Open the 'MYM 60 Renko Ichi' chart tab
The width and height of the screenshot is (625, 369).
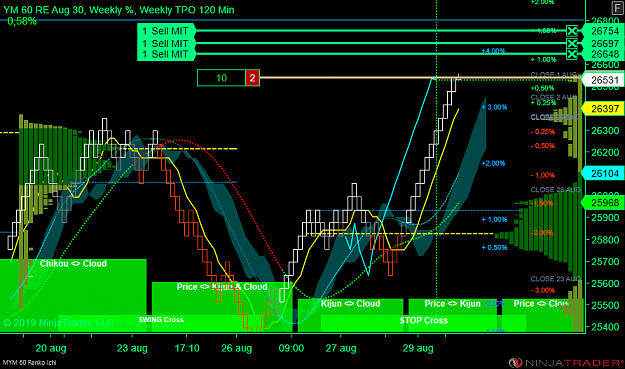[29, 363]
